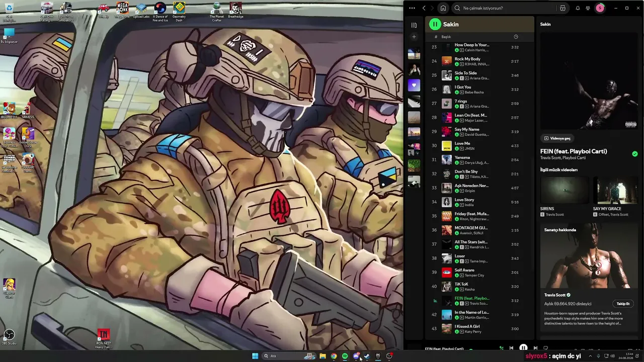Sort tracks by Başlık column
Viewport: 644px width, 362px height.
pyautogui.click(x=446, y=37)
